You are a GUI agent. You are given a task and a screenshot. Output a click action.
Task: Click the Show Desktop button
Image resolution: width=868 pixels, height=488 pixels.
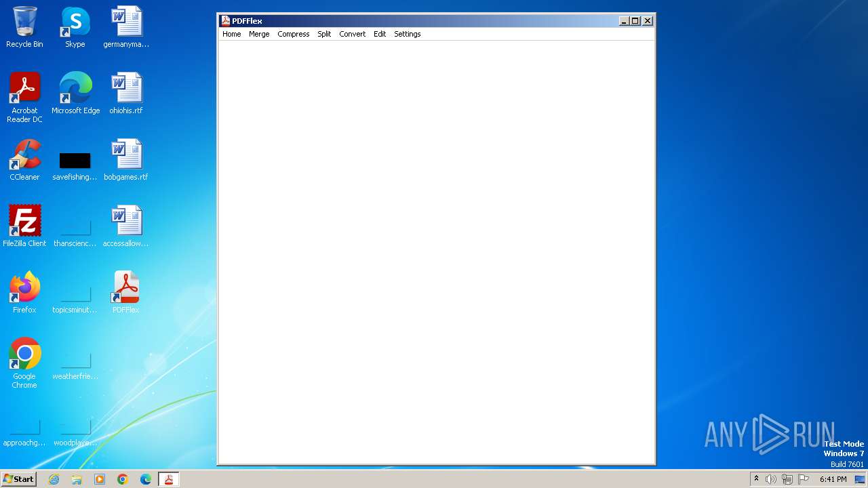click(860, 479)
